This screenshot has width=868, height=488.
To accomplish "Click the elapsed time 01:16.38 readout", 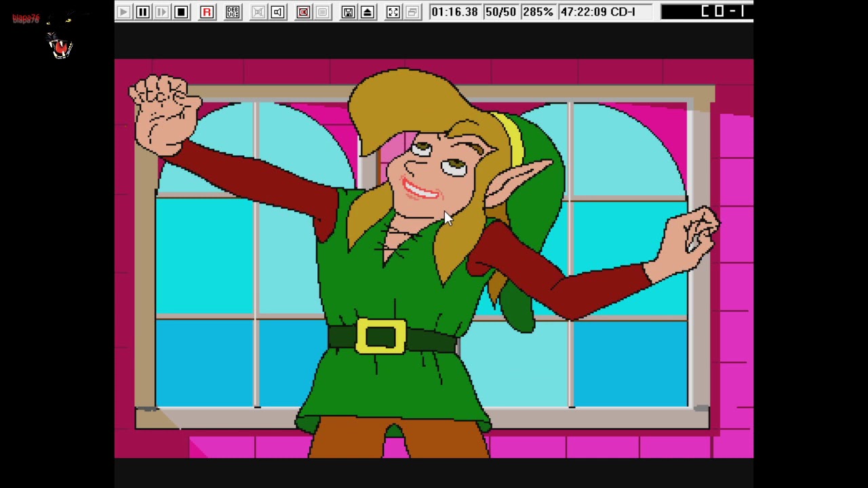I will pyautogui.click(x=454, y=12).
